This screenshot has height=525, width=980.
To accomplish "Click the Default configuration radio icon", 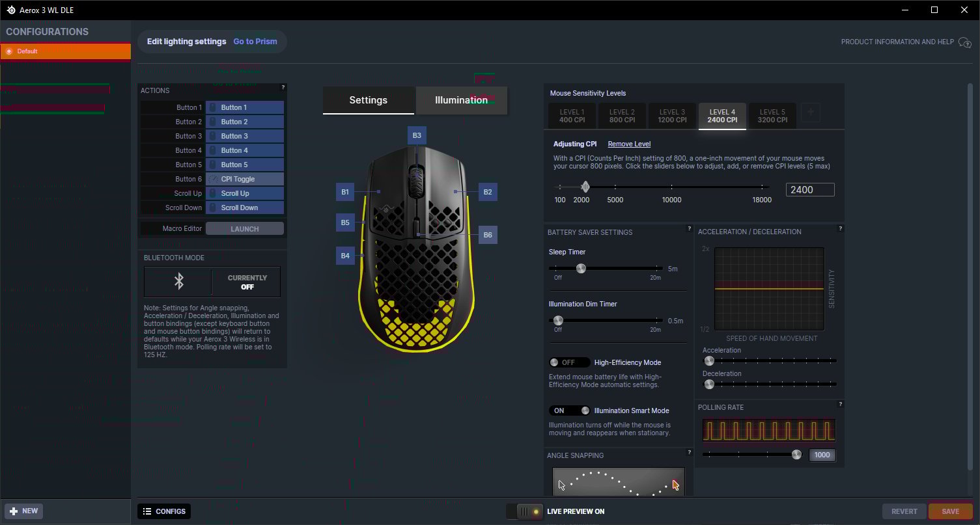I will 9,51.
